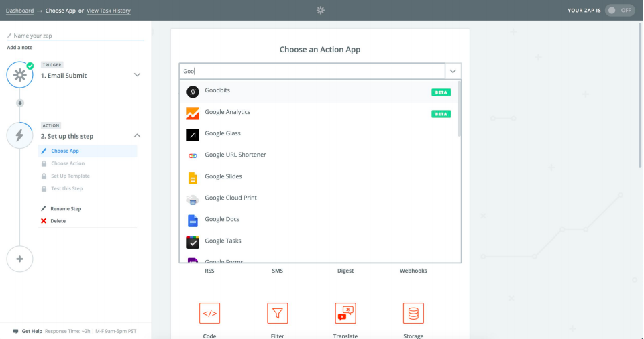Add a step with the large plus circle
Screen dimensions: 644x339
pyautogui.click(x=19, y=259)
